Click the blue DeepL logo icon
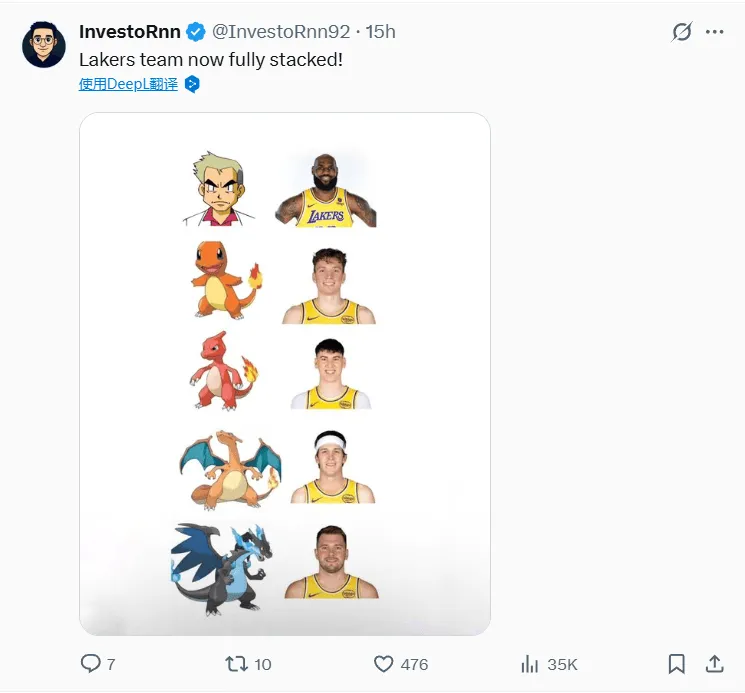The image size is (745, 693). pyautogui.click(x=193, y=84)
